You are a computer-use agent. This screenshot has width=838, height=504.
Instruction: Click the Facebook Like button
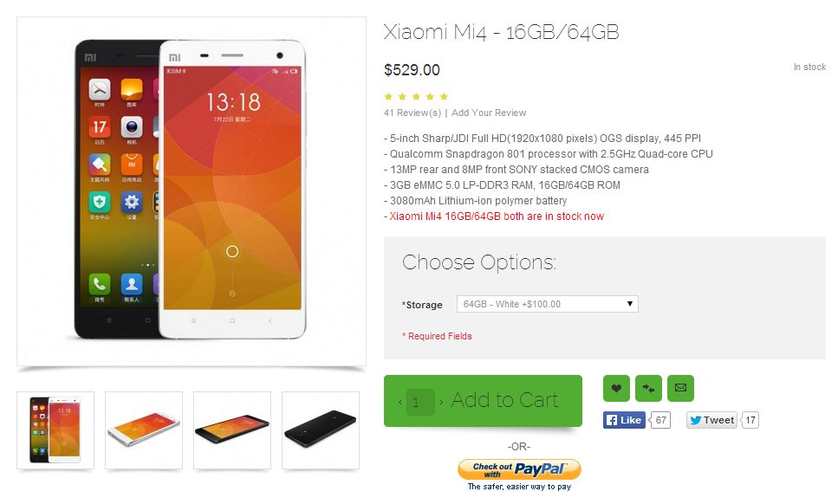624,420
